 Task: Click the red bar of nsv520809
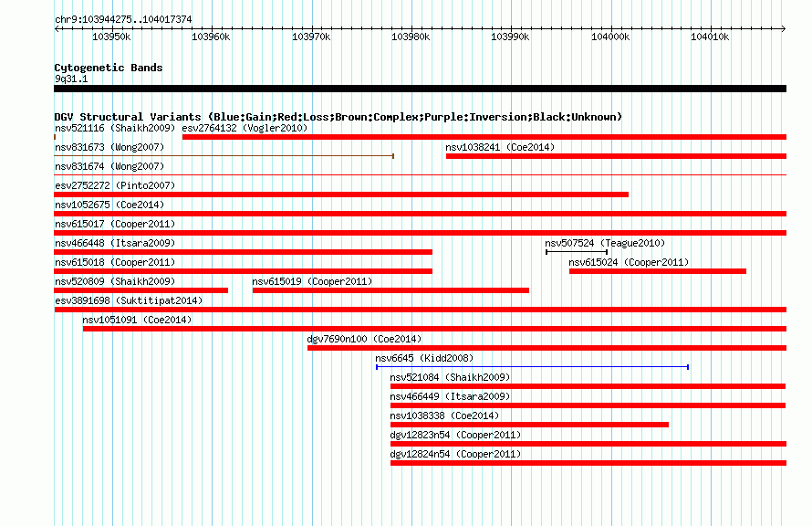(x=141, y=290)
